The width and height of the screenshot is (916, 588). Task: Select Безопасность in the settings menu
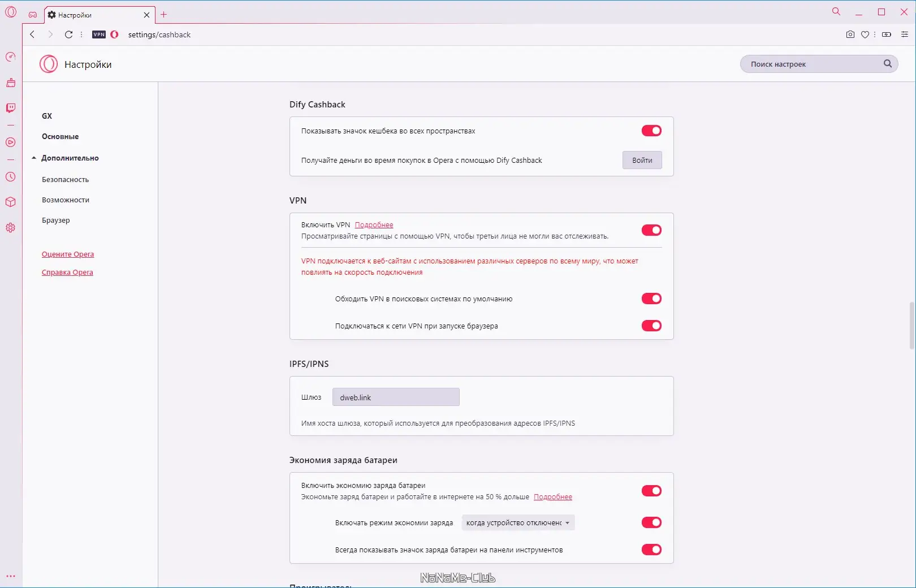tap(66, 180)
